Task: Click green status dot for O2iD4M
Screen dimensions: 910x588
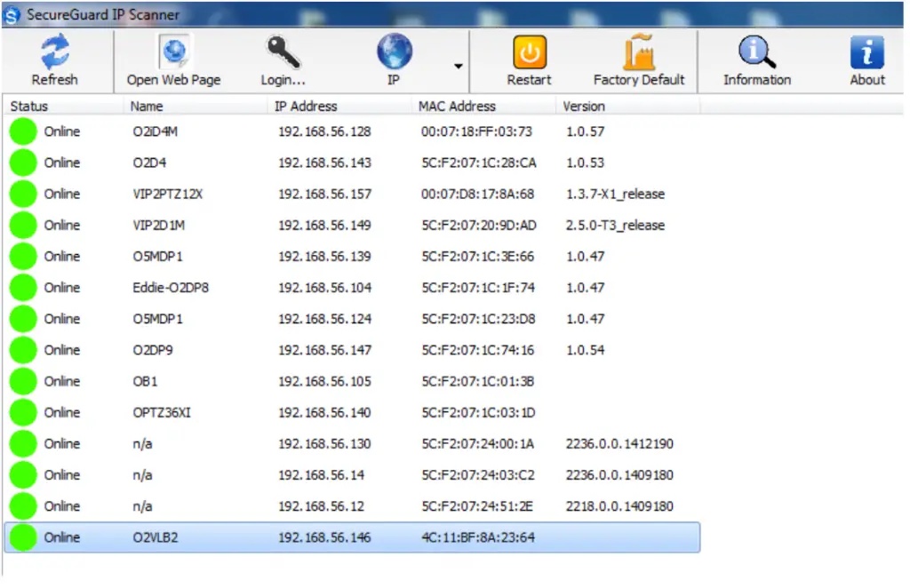Action: (x=23, y=131)
